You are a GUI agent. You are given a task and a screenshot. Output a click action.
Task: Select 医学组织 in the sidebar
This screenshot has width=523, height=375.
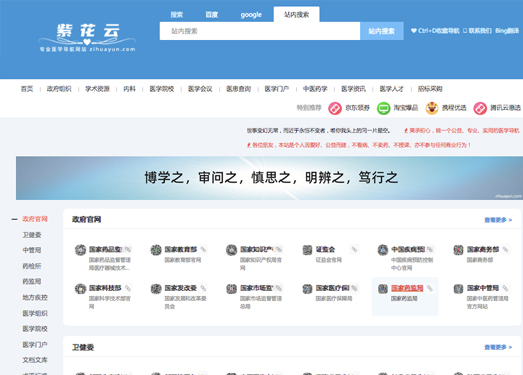click(35, 313)
